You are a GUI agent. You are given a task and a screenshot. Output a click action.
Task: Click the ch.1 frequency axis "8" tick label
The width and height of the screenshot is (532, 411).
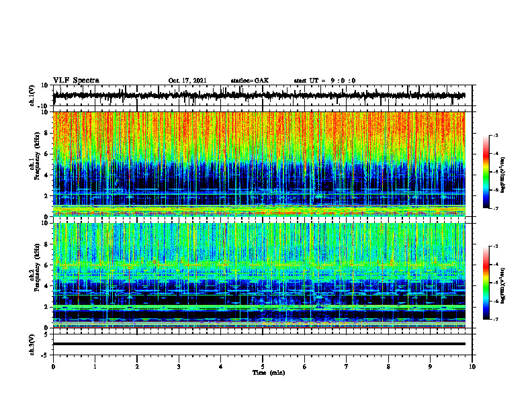(46, 133)
